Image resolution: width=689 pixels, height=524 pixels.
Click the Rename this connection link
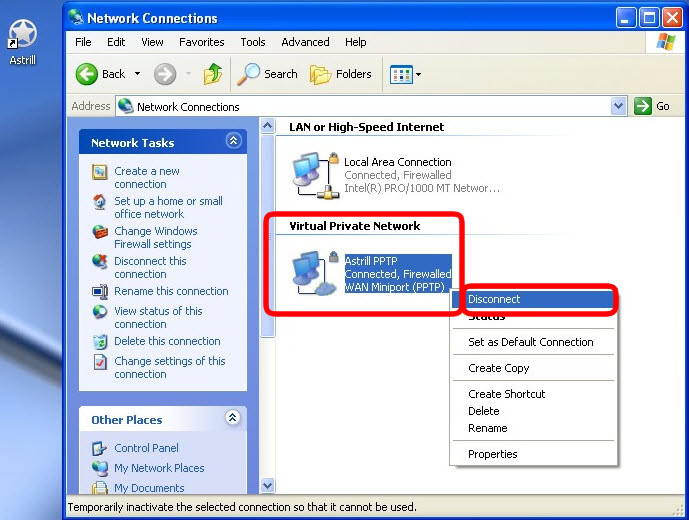[171, 291]
